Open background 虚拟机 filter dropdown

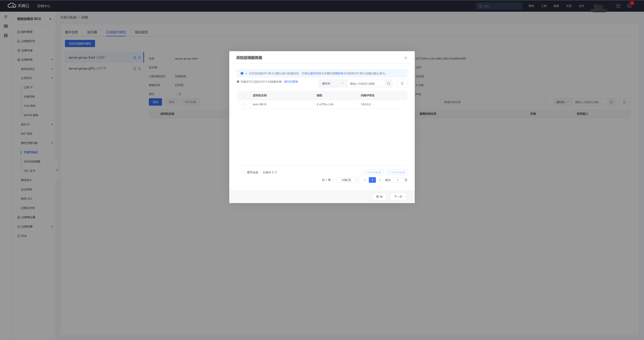563,102
